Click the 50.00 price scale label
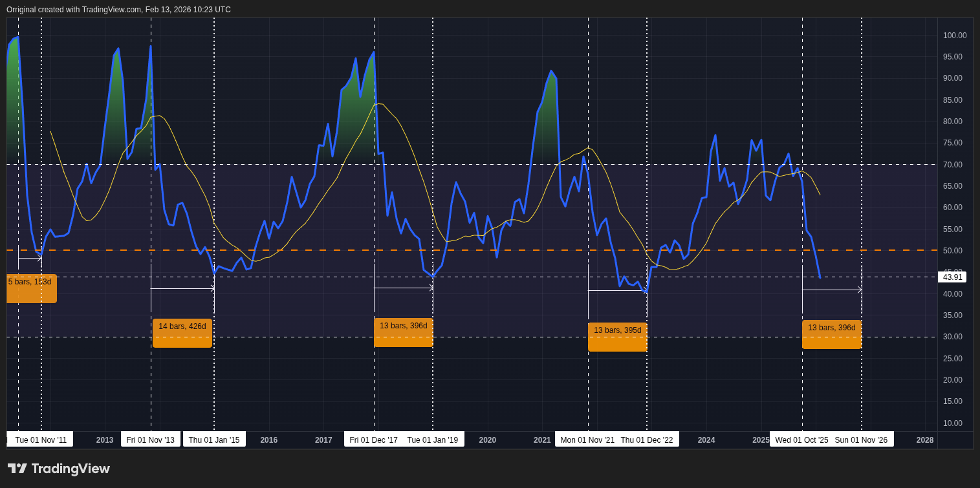This screenshot has height=488, width=980. [x=953, y=251]
